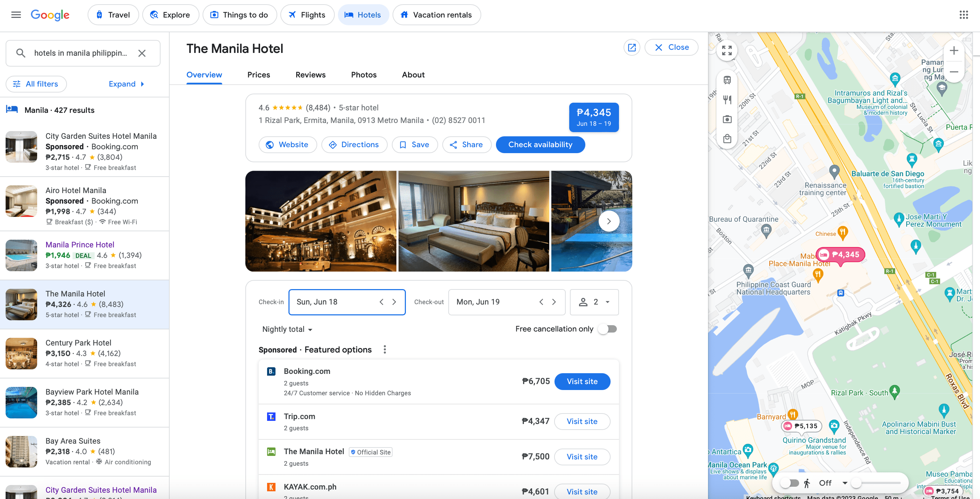Open the main hamburger menu
This screenshot has height=499, width=980.
point(16,15)
